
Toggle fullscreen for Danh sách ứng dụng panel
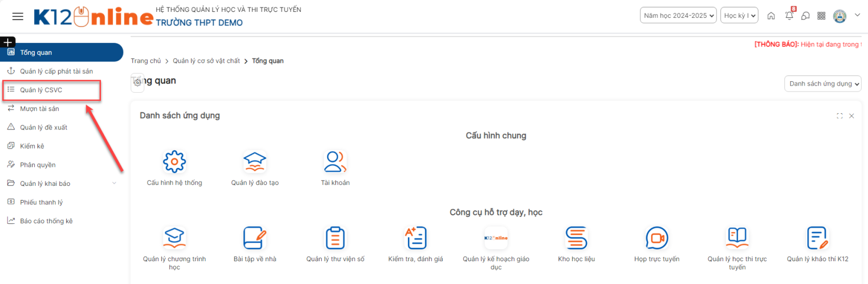pos(840,116)
